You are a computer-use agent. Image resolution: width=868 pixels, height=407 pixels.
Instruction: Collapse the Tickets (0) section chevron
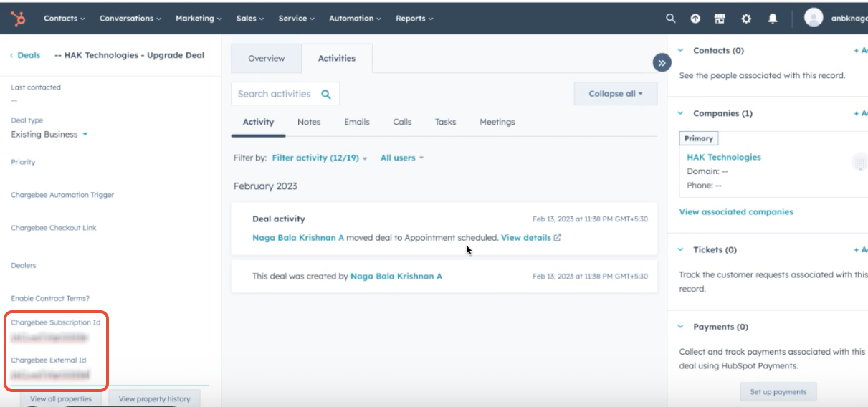coord(681,250)
